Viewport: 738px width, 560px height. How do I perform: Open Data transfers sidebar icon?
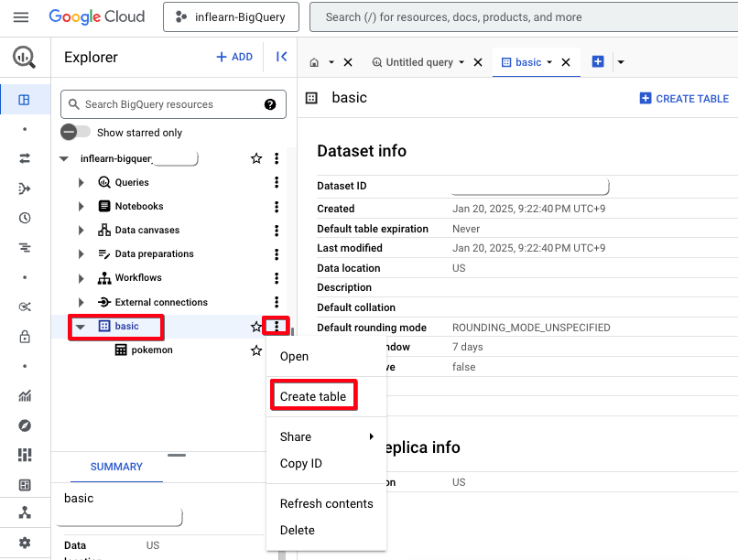(x=25, y=158)
